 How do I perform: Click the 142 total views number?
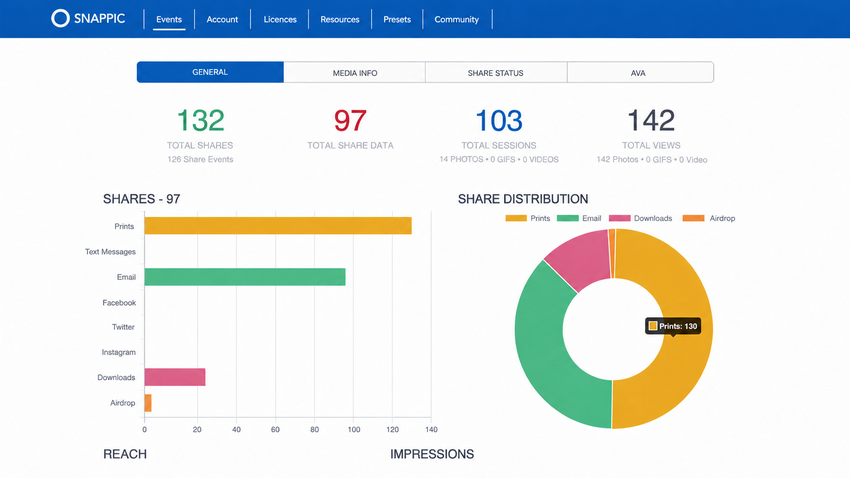651,120
